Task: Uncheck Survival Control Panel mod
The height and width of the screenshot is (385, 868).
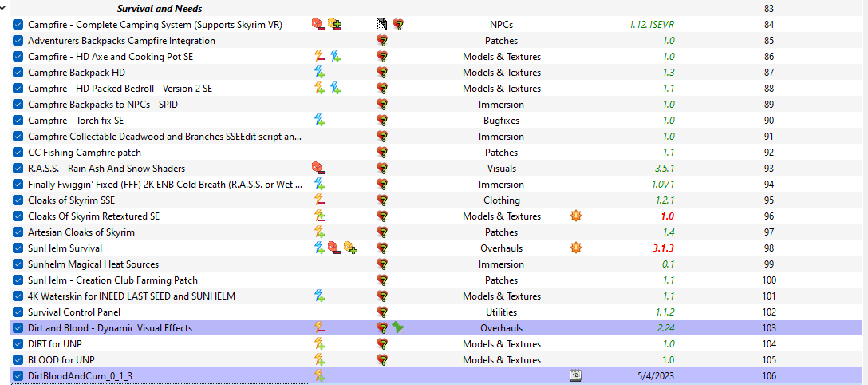Action: [18, 312]
